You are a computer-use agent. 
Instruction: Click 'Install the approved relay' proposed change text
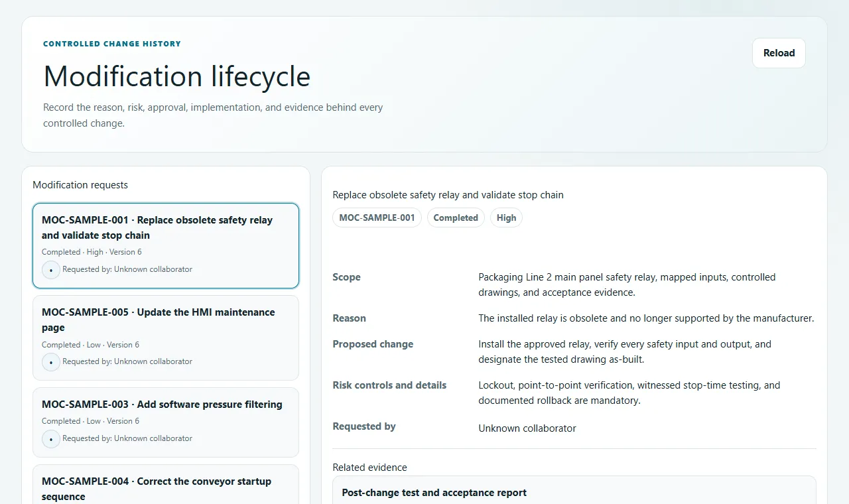pyautogui.click(x=625, y=352)
